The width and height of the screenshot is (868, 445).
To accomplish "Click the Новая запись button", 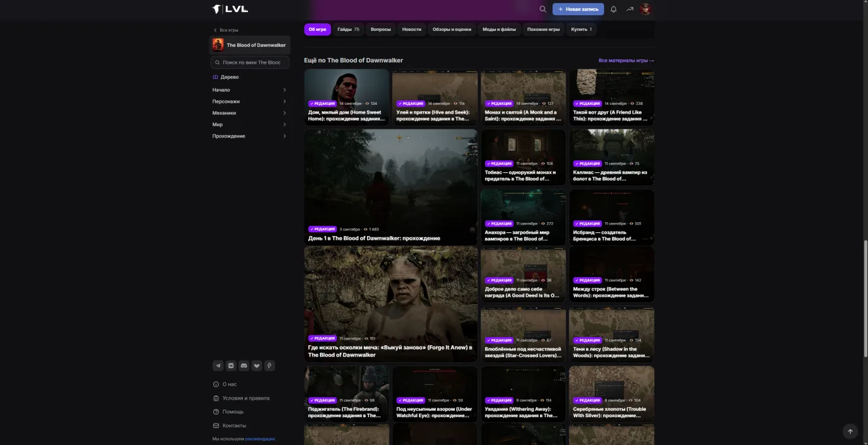I will (578, 9).
